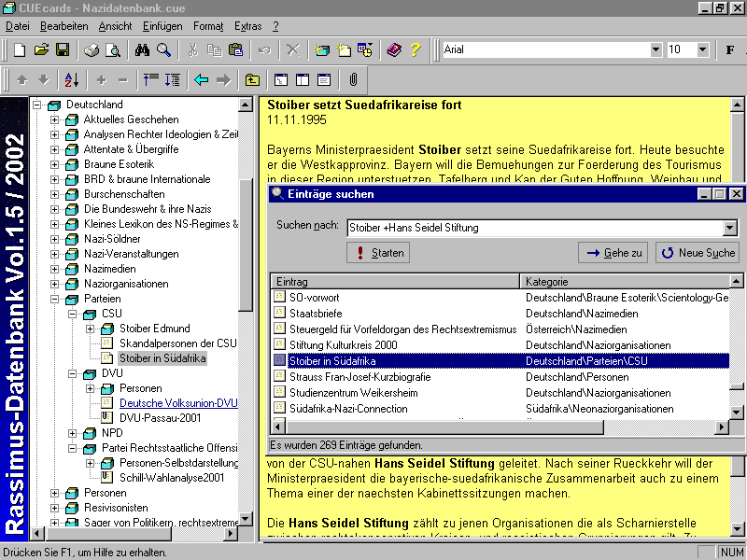Screen dimensions: 747x560
Task: Click the magnifying glass search icon
Action: [163, 49]
